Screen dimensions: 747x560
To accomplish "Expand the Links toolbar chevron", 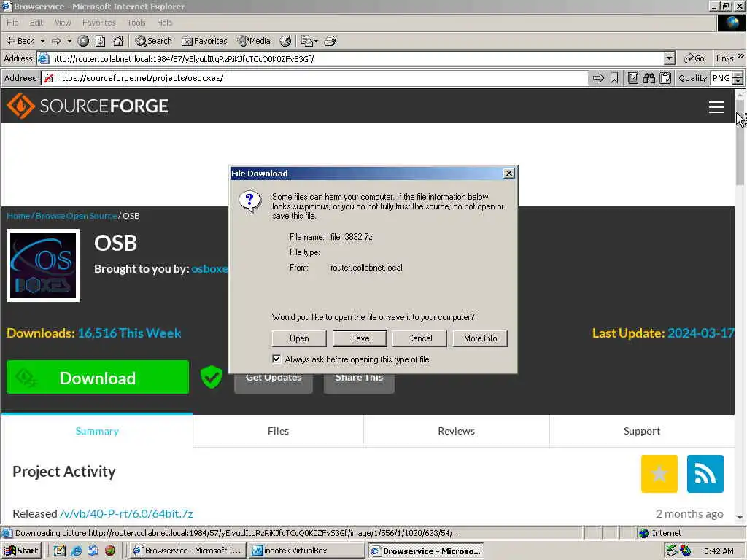I will click(741, 56).
